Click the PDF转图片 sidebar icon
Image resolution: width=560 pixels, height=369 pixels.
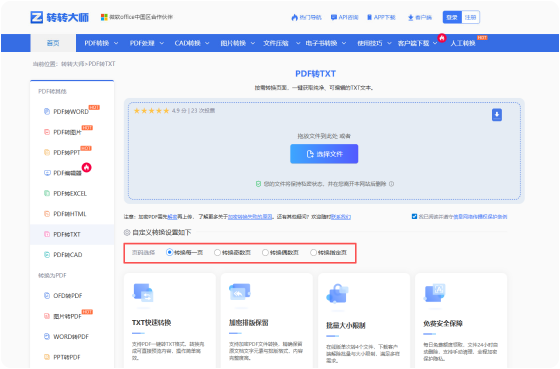coord(47,132)
